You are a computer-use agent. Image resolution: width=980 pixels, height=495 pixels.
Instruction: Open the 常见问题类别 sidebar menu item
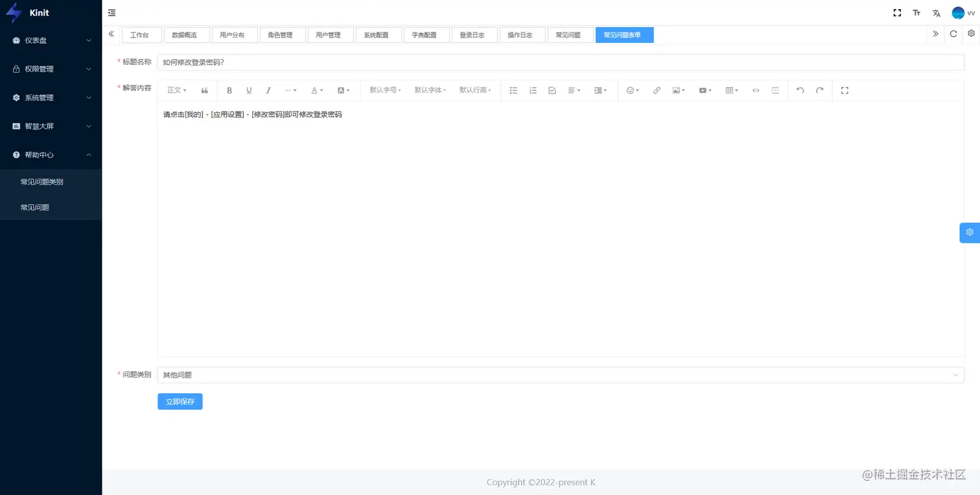click(42, 182)
